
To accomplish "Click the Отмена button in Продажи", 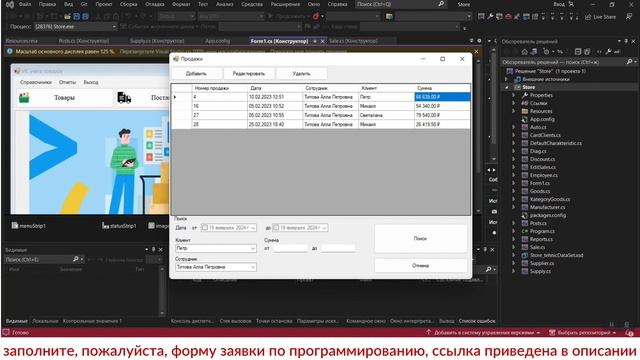I will pyautogui.click(x=420, y=266).
